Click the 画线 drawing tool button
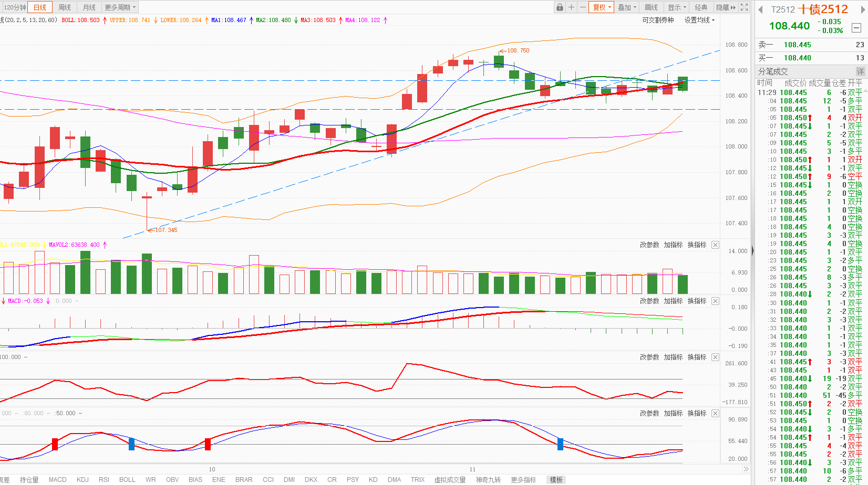Viewport: 868px width, 485px height. tap(652, 7)
